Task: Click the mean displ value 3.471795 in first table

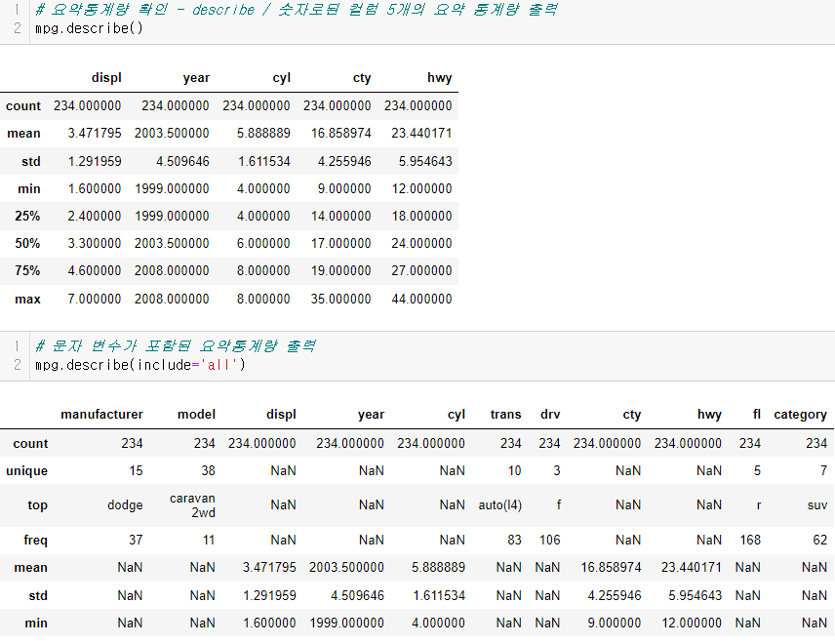Action: (95, 133)
